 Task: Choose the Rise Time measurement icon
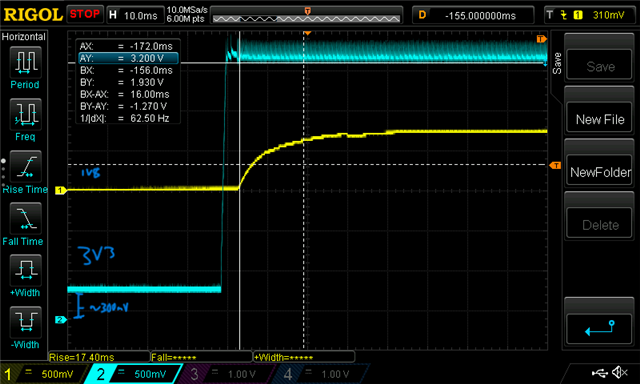pos(25,166)
